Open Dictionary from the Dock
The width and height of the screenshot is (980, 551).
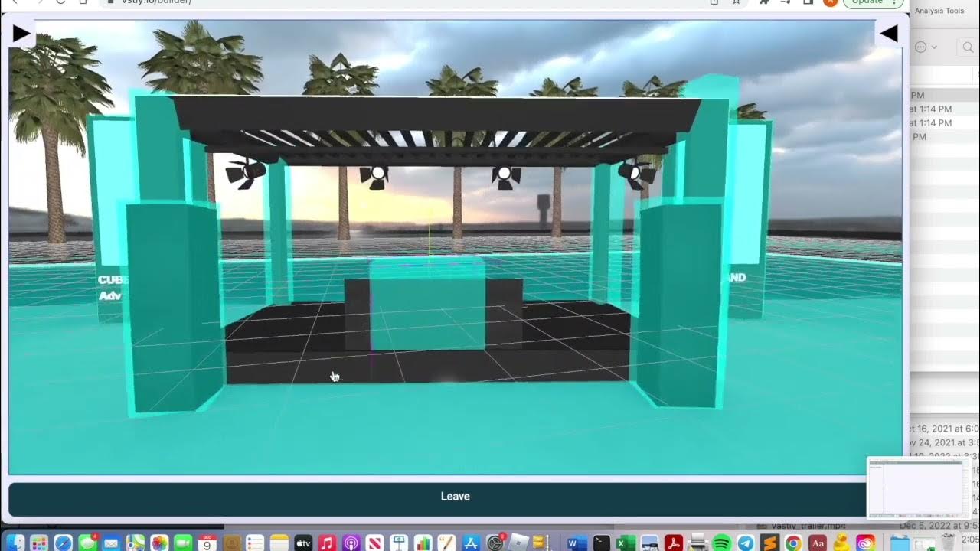click(x=818, y=543)
